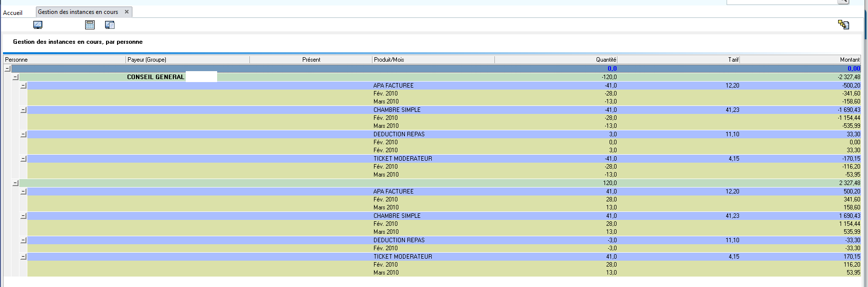
Task: Close the Gestion des instances en cours tab
Action: (x=126, y=12)
